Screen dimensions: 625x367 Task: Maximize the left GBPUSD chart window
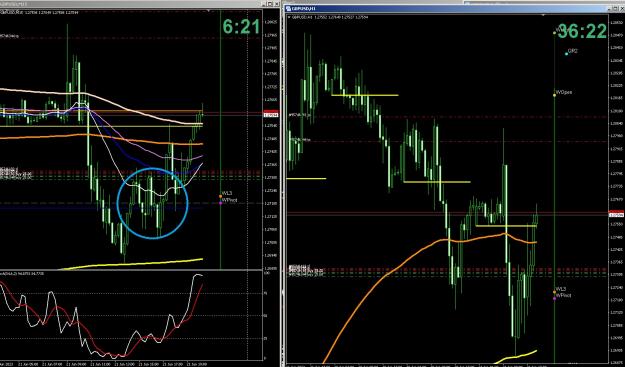tap(270, 4)
